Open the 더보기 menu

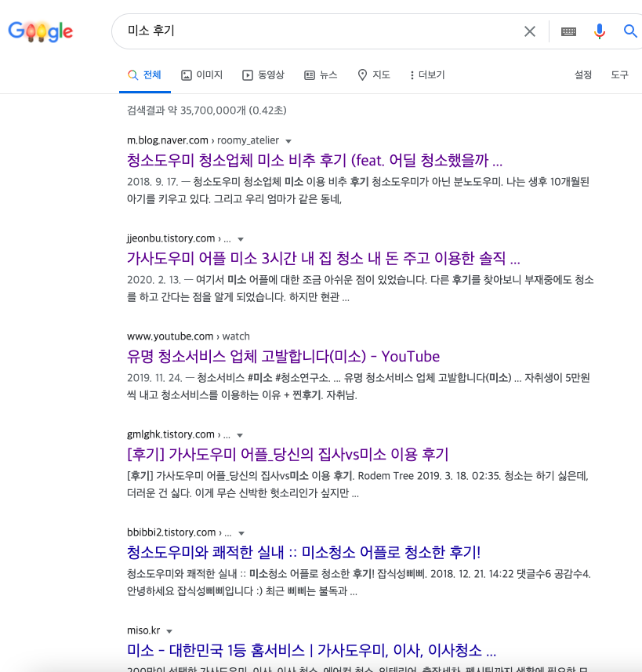427,75
